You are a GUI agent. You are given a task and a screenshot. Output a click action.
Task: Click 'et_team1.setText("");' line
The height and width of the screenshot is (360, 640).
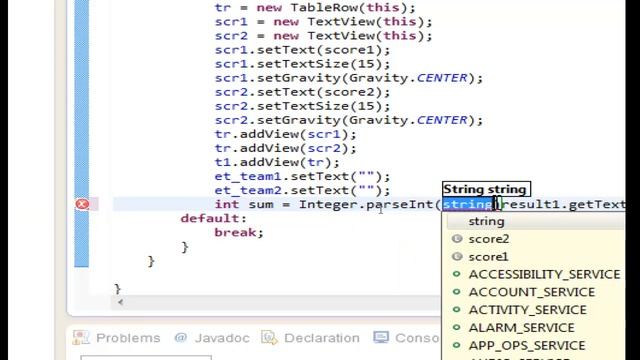tap(302, 176)
